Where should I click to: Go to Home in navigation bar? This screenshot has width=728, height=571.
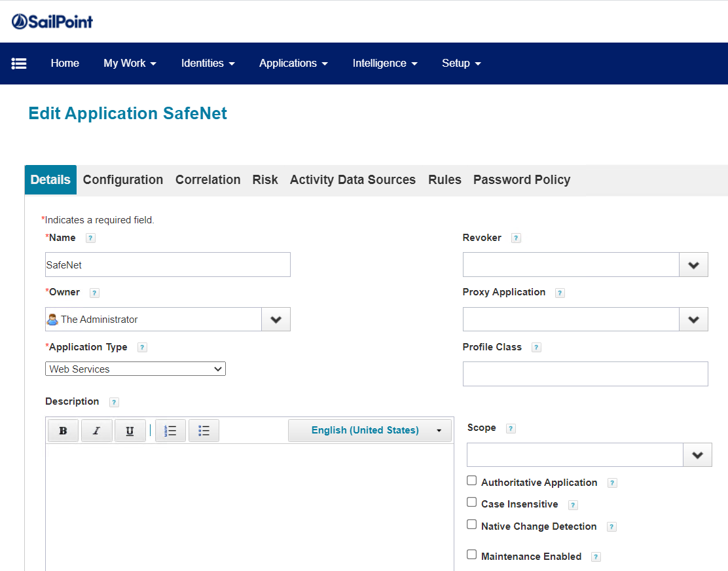coord(65,63)
